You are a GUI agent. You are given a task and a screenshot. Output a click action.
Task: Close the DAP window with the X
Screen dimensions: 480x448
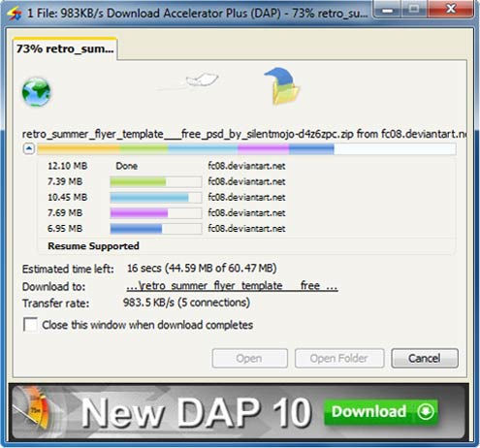(451, 9)
